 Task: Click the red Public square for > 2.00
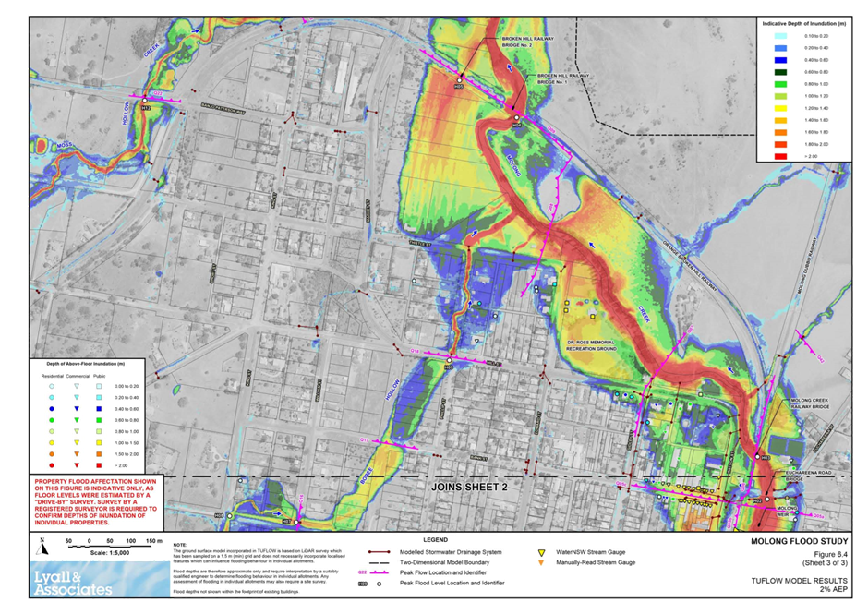click(99, 465)
